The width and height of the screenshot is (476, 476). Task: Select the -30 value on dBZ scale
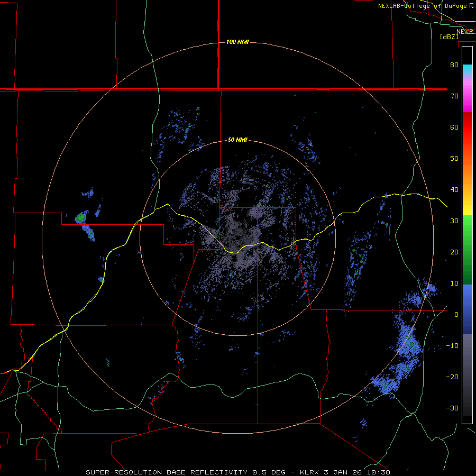452,408
